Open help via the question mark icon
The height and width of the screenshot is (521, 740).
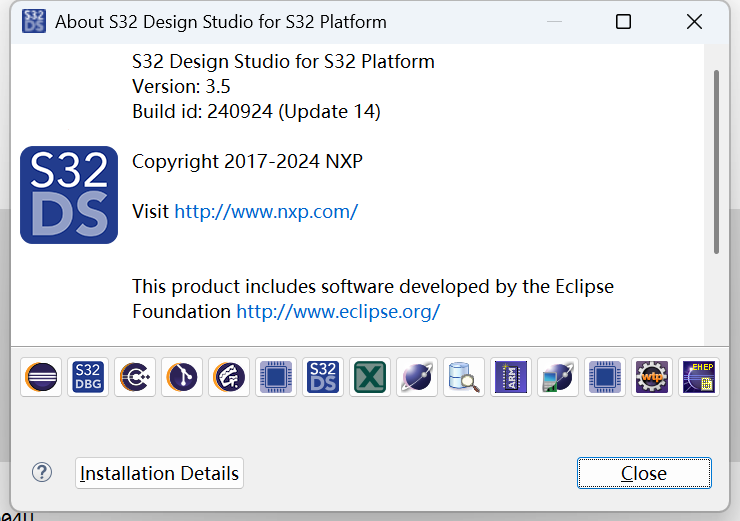[x=42, y=472]
